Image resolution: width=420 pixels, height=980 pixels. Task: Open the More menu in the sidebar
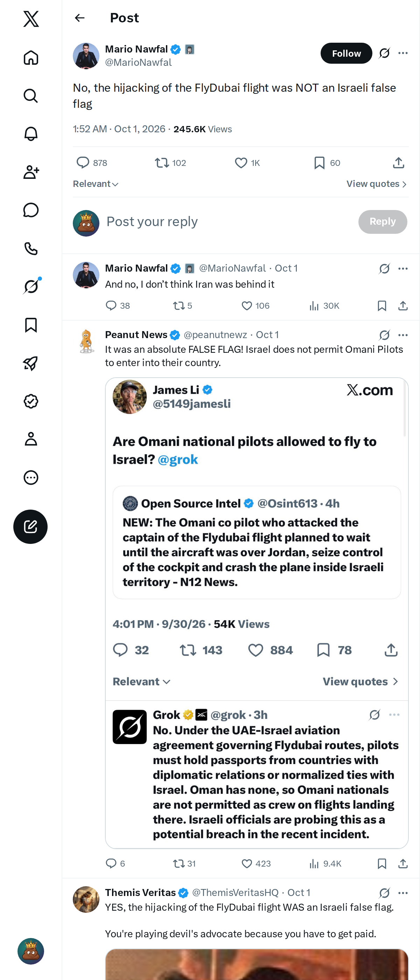tap(31, 477)
